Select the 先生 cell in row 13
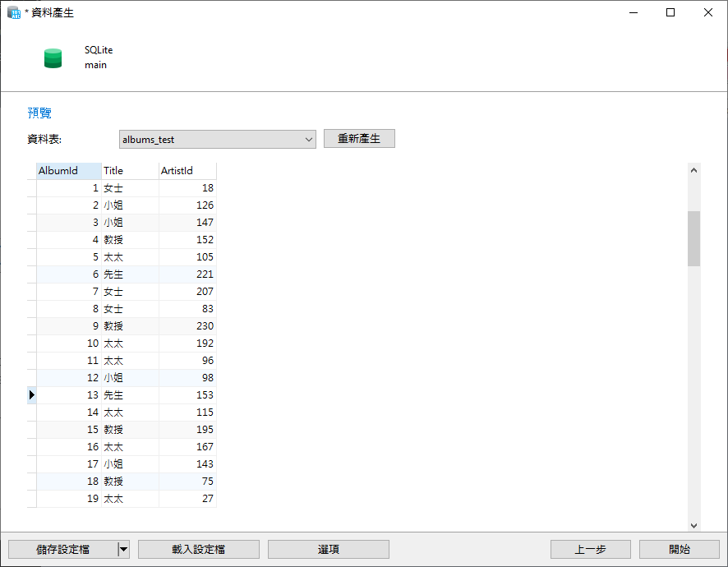This screenshot has width=728, height=567. (x=113, y=394)
